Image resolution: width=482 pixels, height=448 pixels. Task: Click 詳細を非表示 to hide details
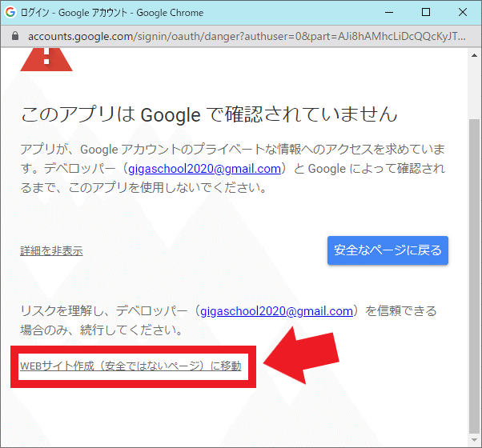pos(51,250)
